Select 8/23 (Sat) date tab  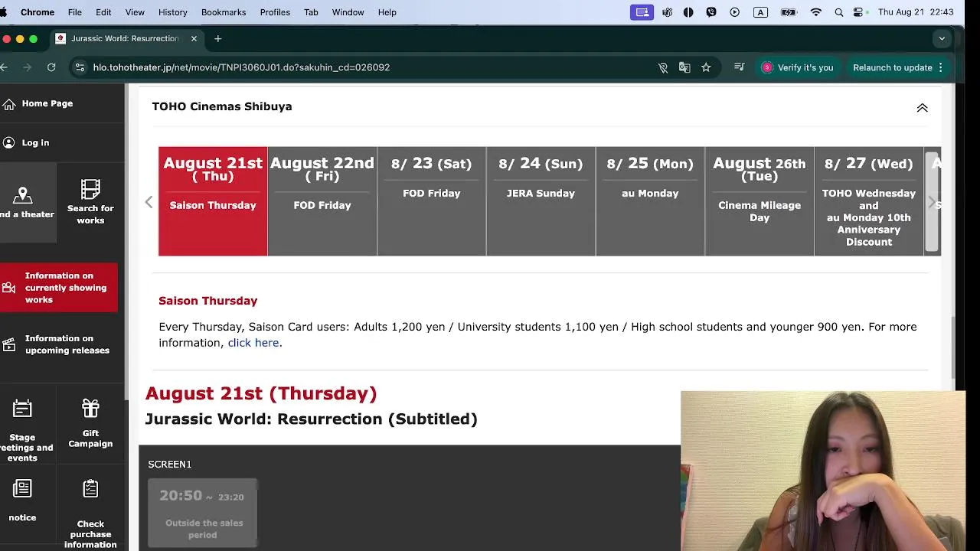pos(432,201)
